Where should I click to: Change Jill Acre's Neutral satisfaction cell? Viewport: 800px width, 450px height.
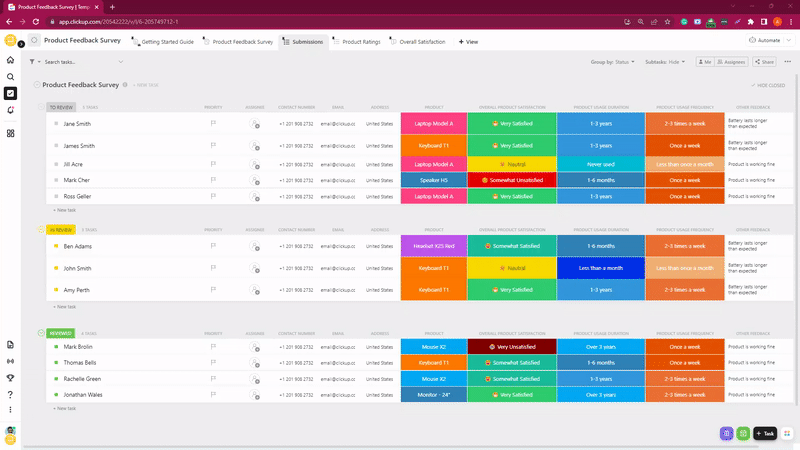click(512, 164)
